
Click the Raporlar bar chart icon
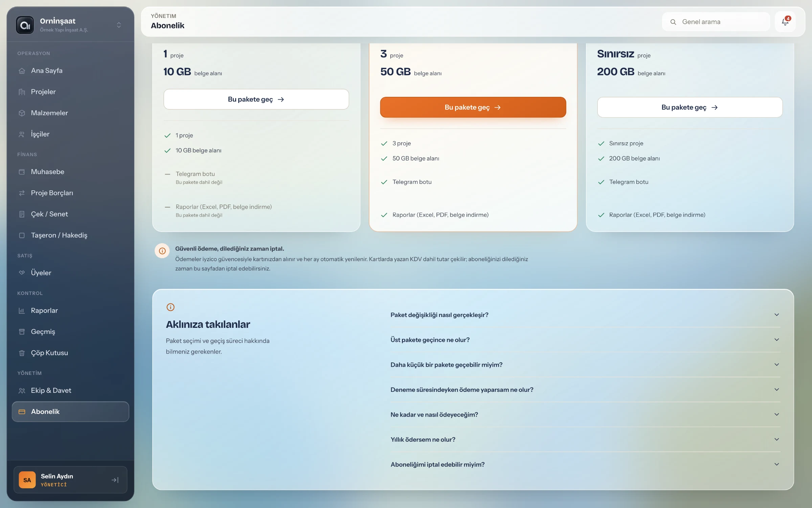(22, 311)
